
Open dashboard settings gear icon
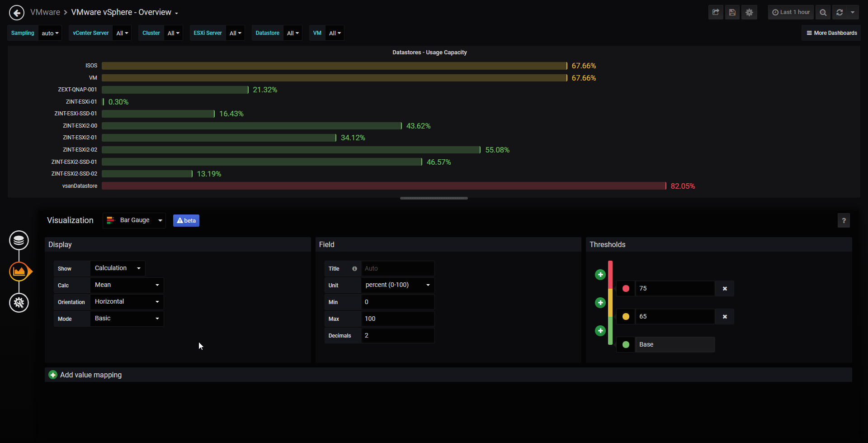(749, 13)
